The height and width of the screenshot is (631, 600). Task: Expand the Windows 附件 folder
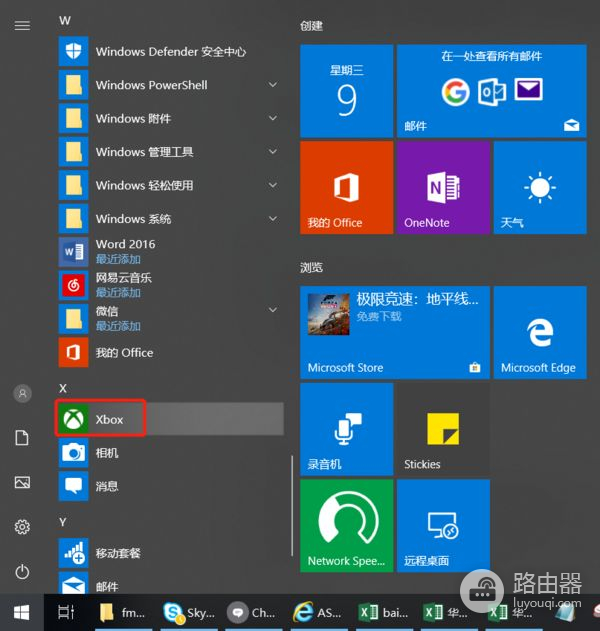(x=273, y=118)
